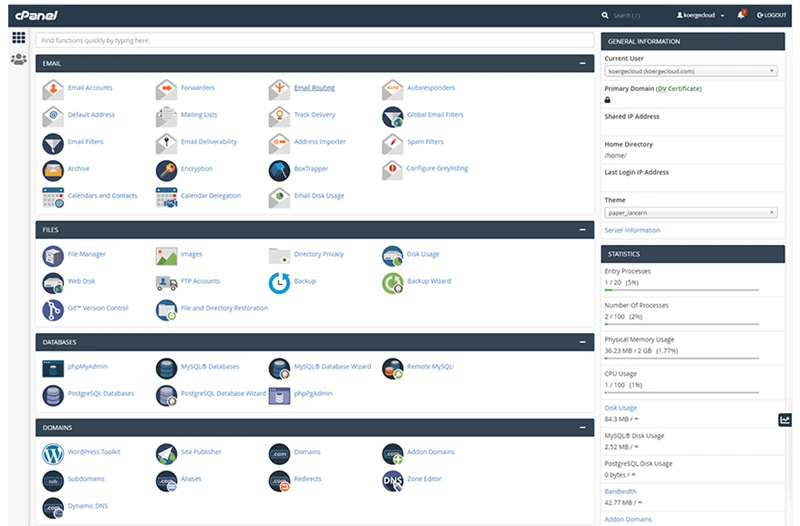Viewport: 800px width, 526px height.
Task: Collapse the EMAIL section
Action: click(582, 63)
